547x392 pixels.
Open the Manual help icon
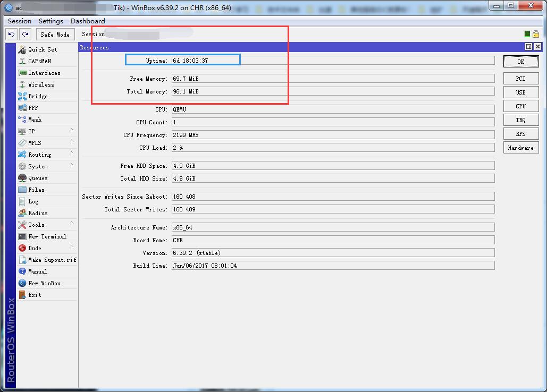pos(22,271)
